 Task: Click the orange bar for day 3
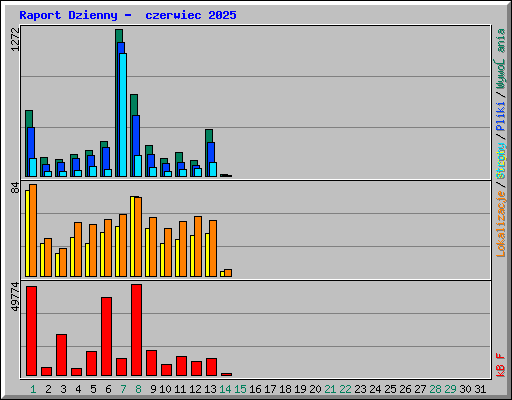pos(63,262)
